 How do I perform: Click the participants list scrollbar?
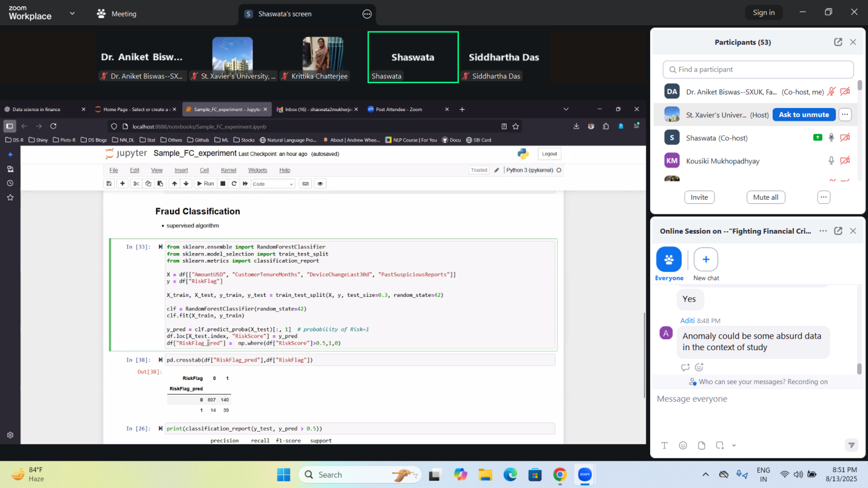tap(860, 85)
